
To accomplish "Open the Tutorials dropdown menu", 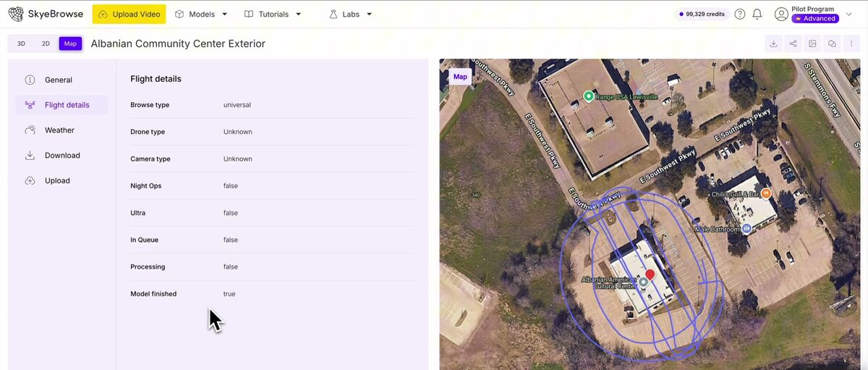I will [x=273, y=14].
